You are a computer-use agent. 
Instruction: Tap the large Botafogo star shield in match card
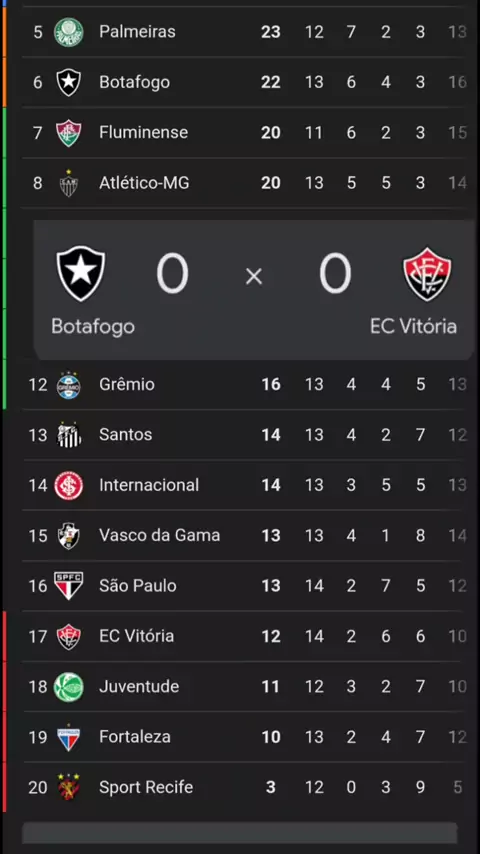coord(81,273)
